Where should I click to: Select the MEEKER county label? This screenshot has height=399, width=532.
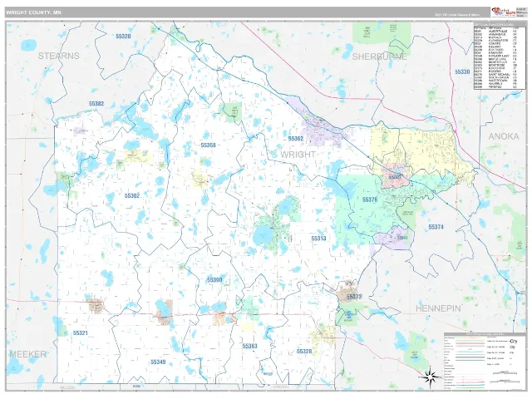point(27,354)
